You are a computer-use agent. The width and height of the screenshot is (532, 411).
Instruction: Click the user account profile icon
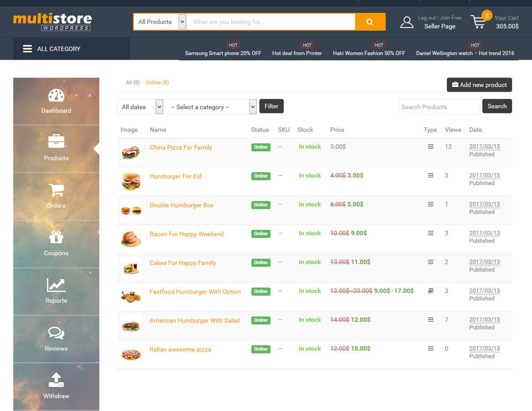coord(407,22)
